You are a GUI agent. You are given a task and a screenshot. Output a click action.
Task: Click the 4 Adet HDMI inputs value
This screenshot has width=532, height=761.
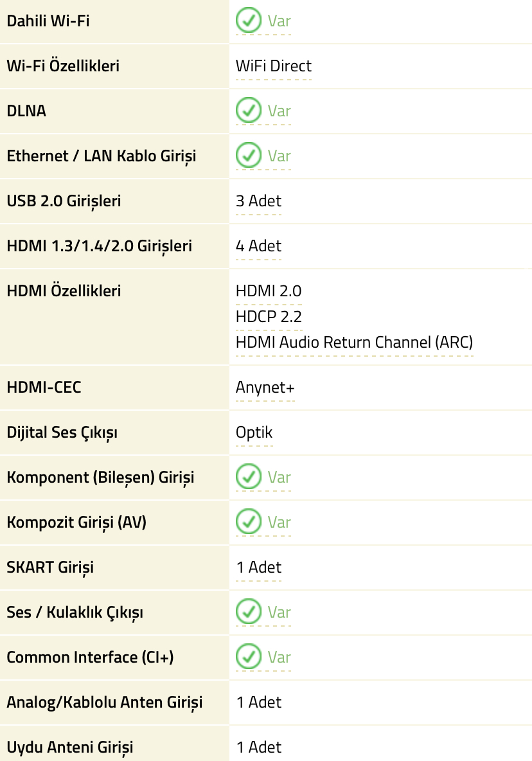pyautogui.click(x=258, y=246)
